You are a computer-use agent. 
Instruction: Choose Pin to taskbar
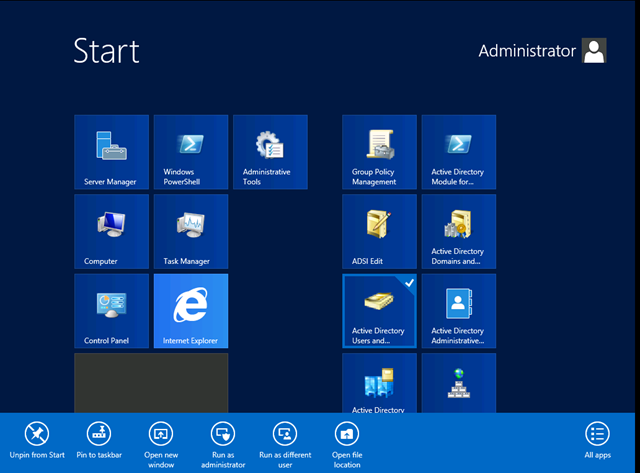coord(99,441)
